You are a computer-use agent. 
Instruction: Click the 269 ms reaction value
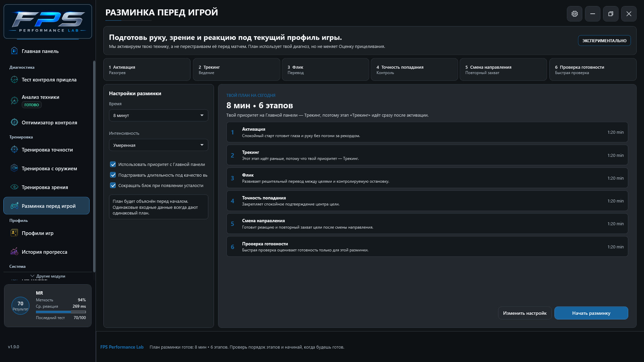pos(79,306)
